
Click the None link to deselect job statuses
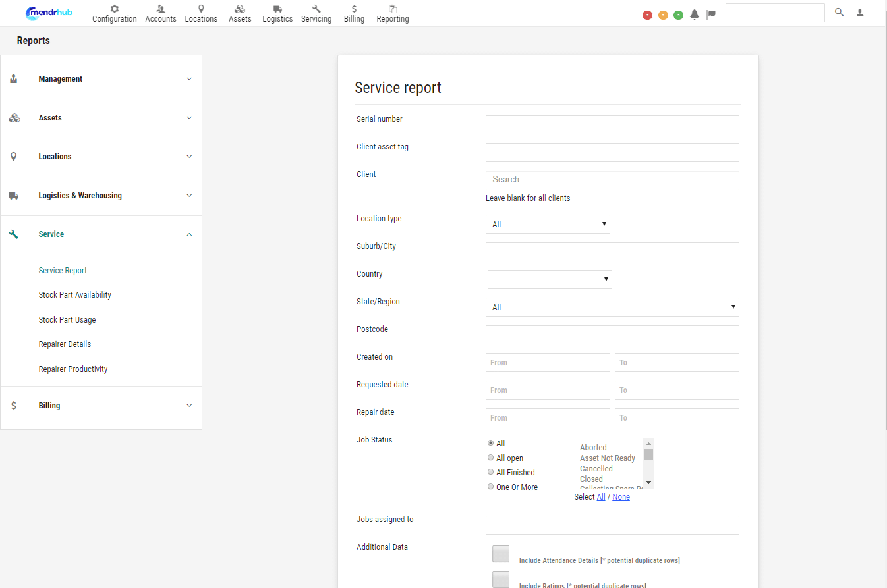click(x=621, y=496)
